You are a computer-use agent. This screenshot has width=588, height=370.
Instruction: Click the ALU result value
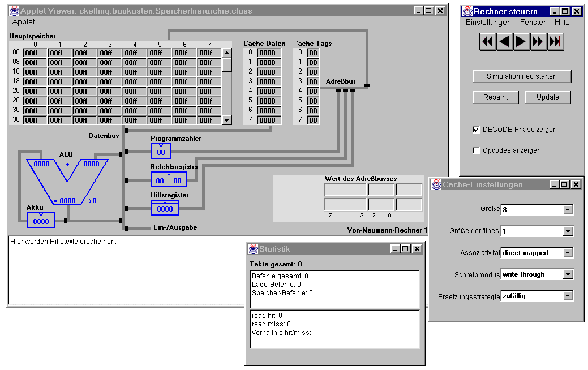tap(67, 200)
